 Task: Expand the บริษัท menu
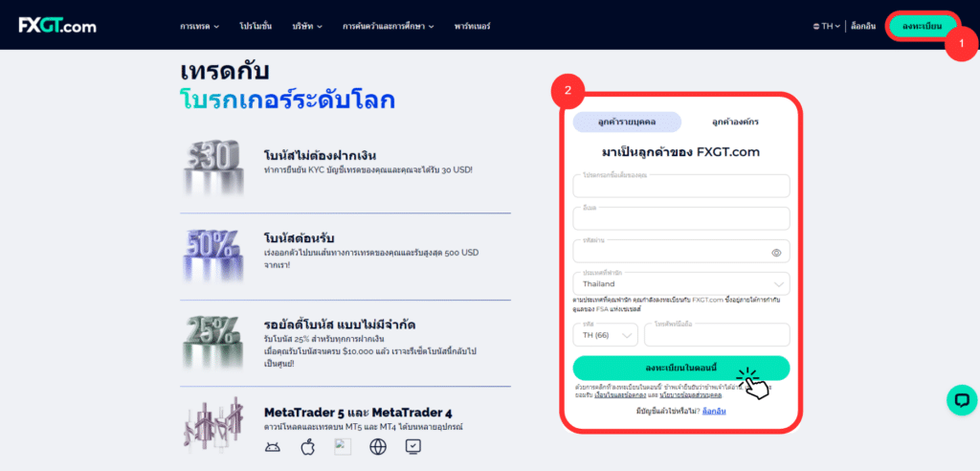(307, 26)
